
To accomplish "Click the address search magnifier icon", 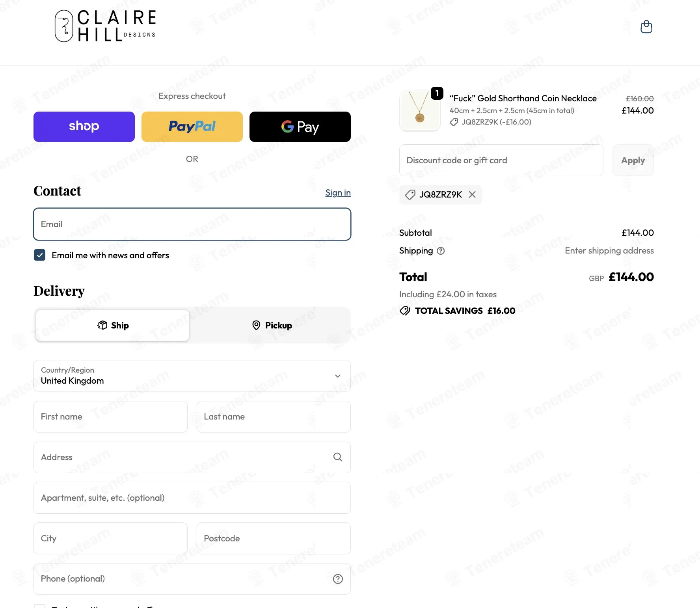I will [338, 457].
